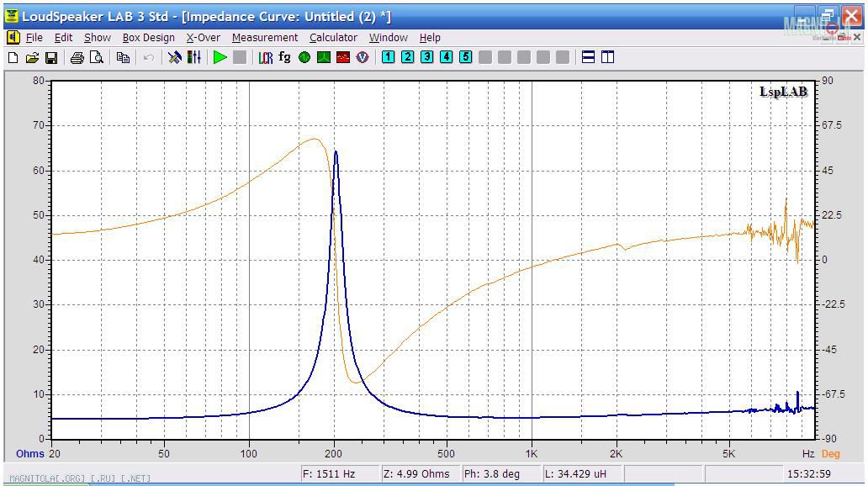Create a new document with the blank-page icon
Screen dimensions: 868x486
(x=13, y=57)
